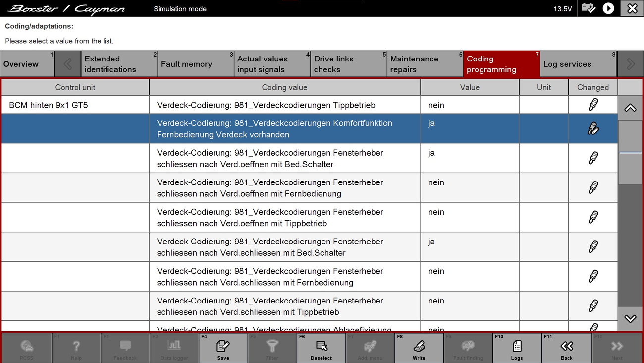Go Back using the double-arrow button
Screen dimensions: 644x363
(566, 348)
